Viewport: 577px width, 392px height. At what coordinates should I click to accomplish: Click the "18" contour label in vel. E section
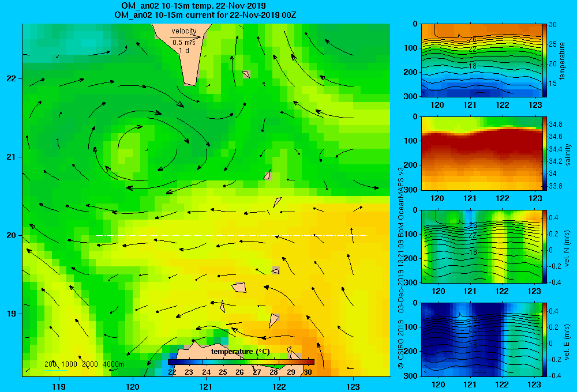pos(473,345)
